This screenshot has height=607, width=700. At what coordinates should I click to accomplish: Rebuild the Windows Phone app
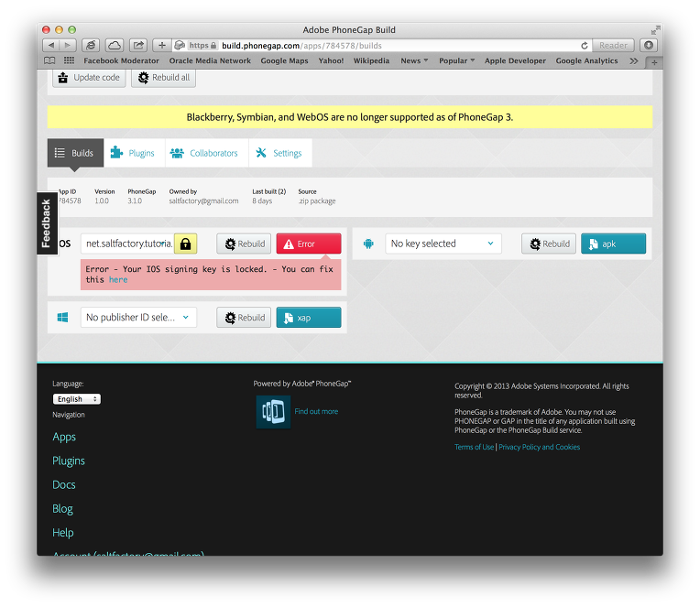tap(244, 318)
